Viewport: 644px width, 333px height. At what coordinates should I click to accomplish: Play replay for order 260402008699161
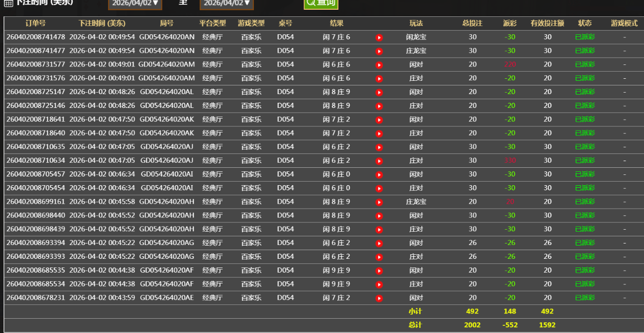(x=379, y=202)
